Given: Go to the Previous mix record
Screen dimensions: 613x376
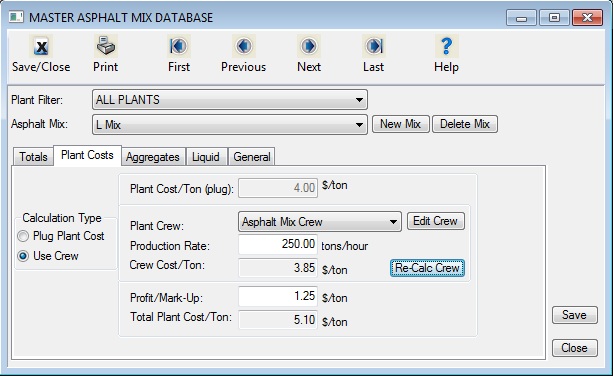Looking at the screenshot, I should click(244, 47).
